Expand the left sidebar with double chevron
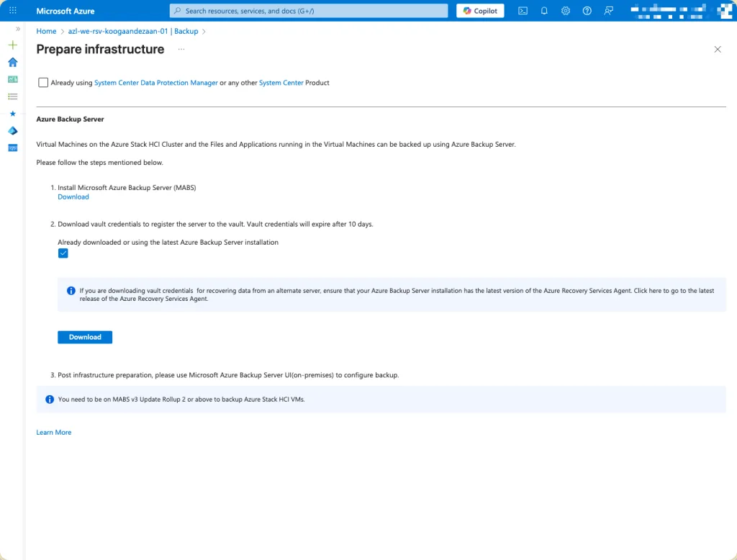Viewport: 737px width, 560px height. pyautogui.click(x=18, y=29)
